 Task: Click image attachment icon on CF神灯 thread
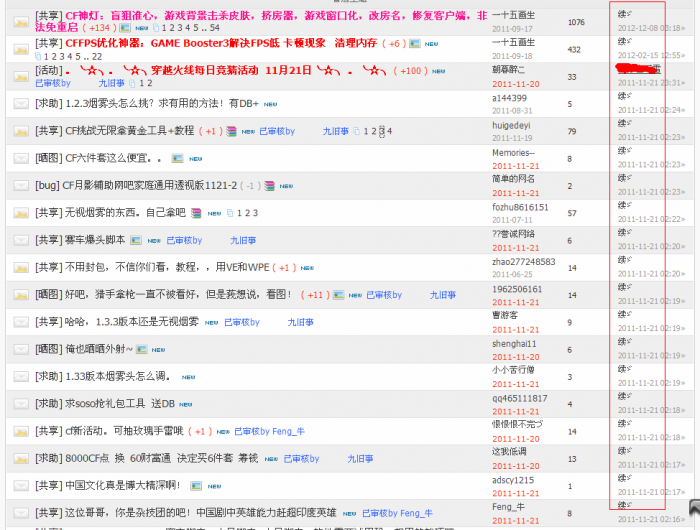pos(125,28)
